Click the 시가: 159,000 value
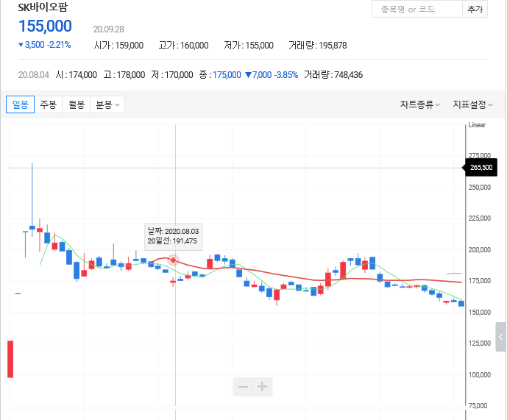This screenshot has height=420, width=507. [x=118, y=46]
